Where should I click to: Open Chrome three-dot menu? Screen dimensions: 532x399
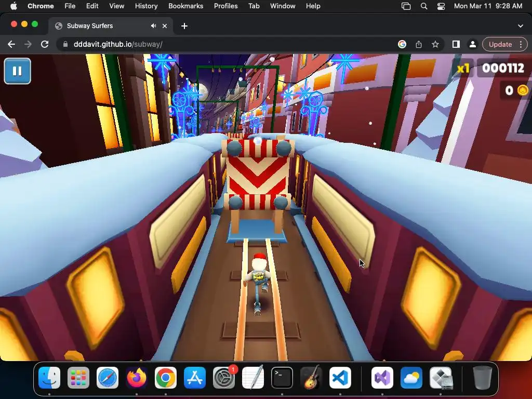pyautogui.click(x=521, y=45)
